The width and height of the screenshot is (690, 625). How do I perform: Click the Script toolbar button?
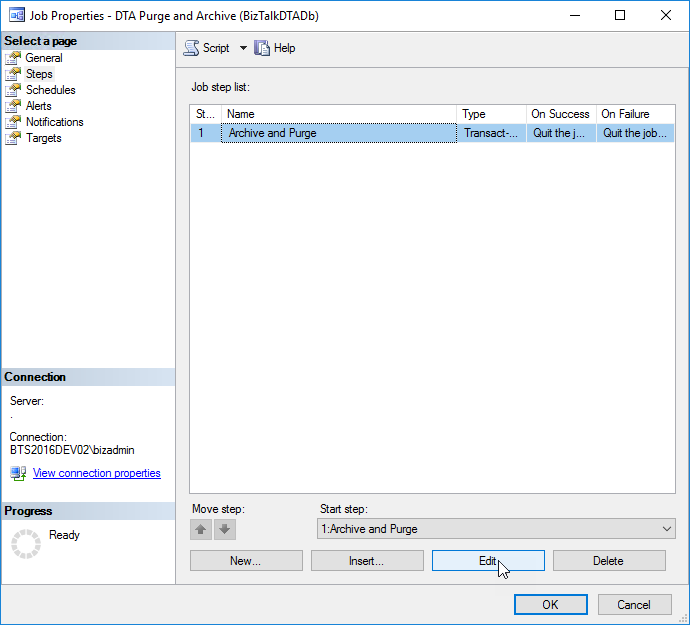[207, 48]
